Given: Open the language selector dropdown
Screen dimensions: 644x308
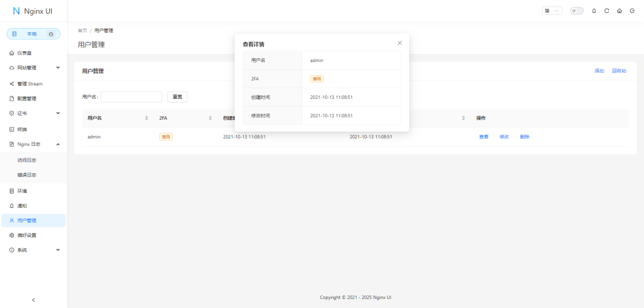Looking at the screenshot, I should click(x=552, y=11).
